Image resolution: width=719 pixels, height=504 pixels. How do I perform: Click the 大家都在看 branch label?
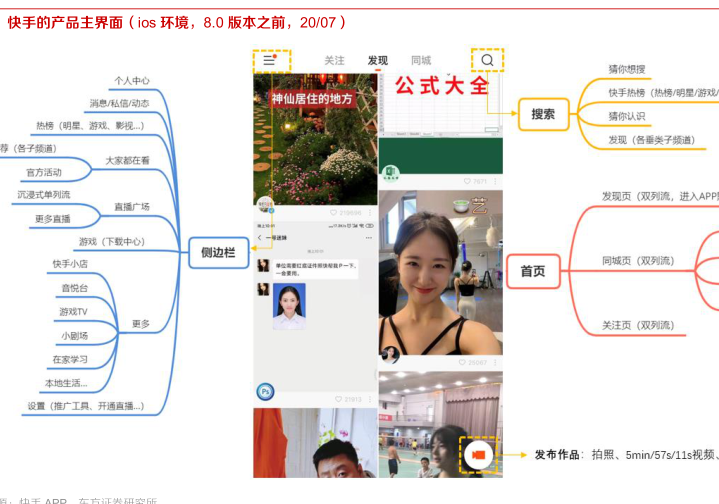127,161
